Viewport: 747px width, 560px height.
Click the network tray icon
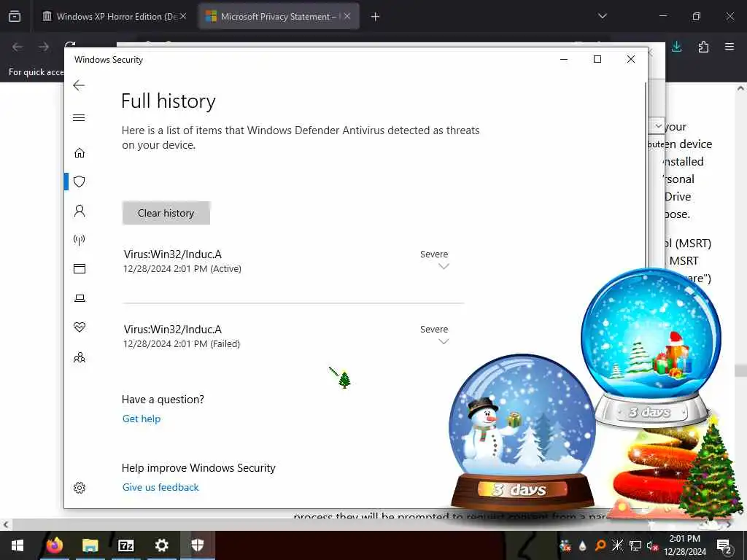(x=635, y=545)
